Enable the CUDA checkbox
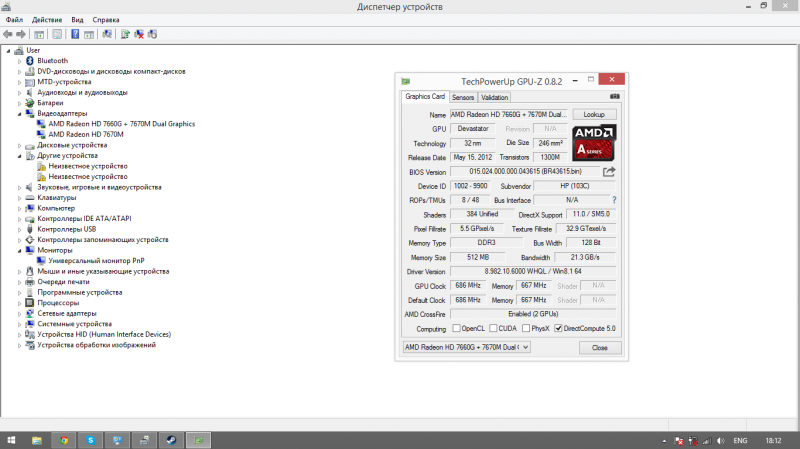800x449 pixels. click(x=493, y=328)
